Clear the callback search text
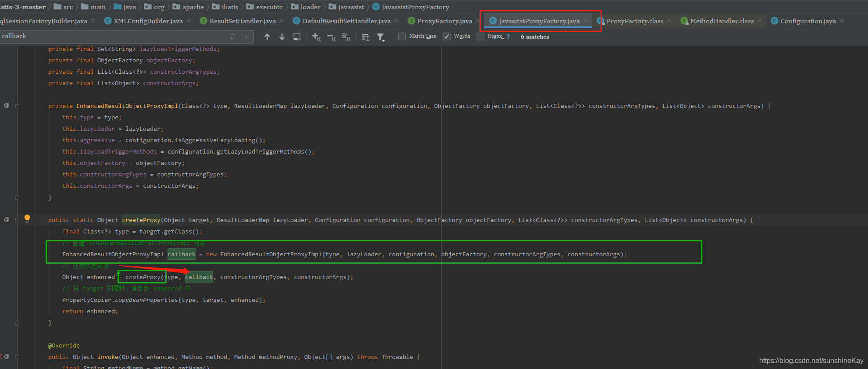This screenshot has width=868, height=369. point(247,37)
